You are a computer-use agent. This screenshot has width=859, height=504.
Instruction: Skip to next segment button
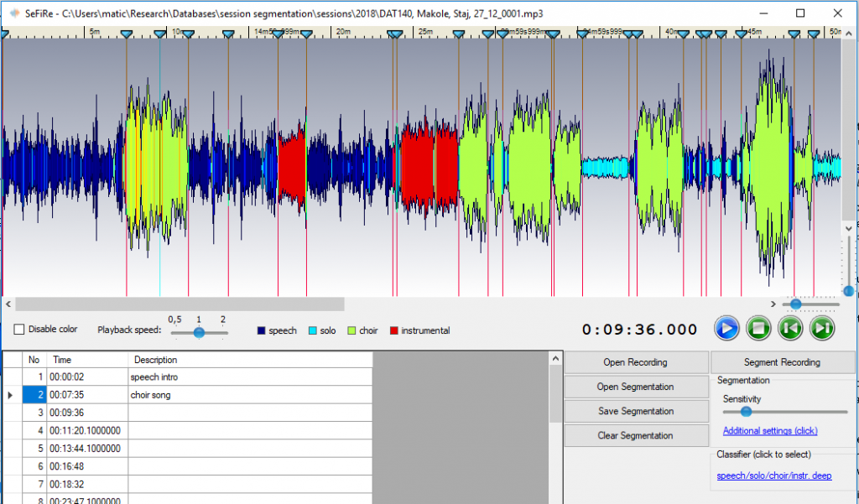coord(822,329)
